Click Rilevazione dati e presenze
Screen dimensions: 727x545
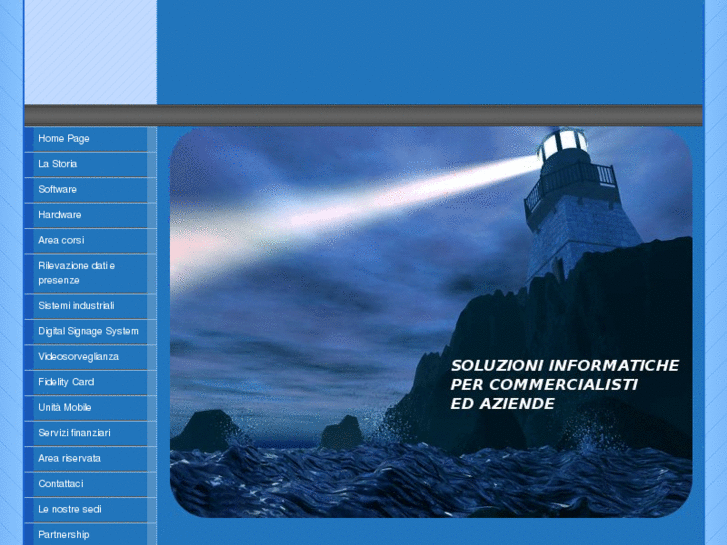[90, 273]
